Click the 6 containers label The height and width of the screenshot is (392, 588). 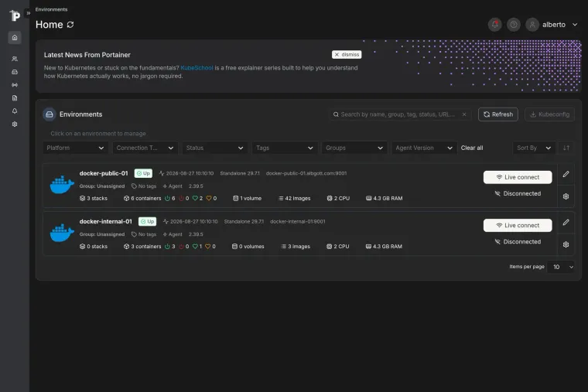[142, 199]
